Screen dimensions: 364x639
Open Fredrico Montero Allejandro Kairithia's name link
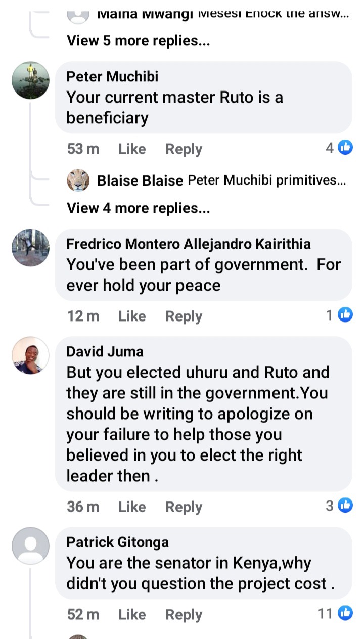click(x=189, y=244)
